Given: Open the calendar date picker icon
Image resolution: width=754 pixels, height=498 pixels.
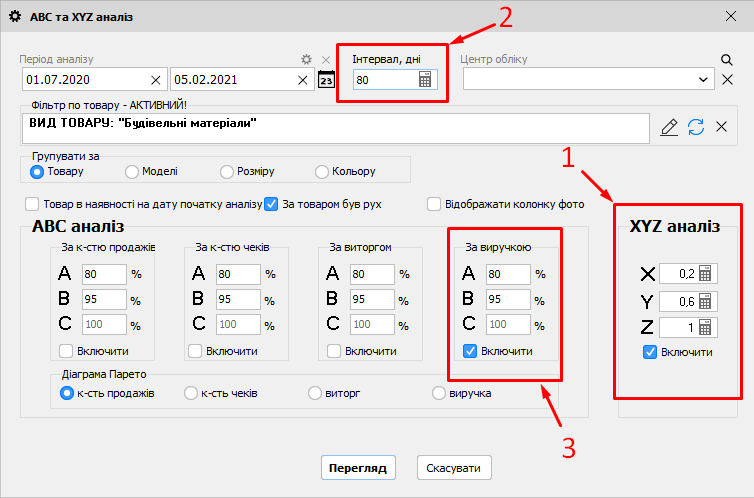Looking at the screenshot, I should click(326, 80).
